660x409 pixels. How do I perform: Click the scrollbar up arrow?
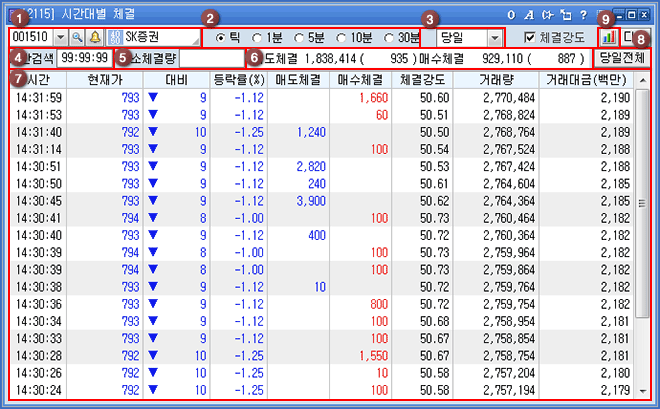(641, 95)
